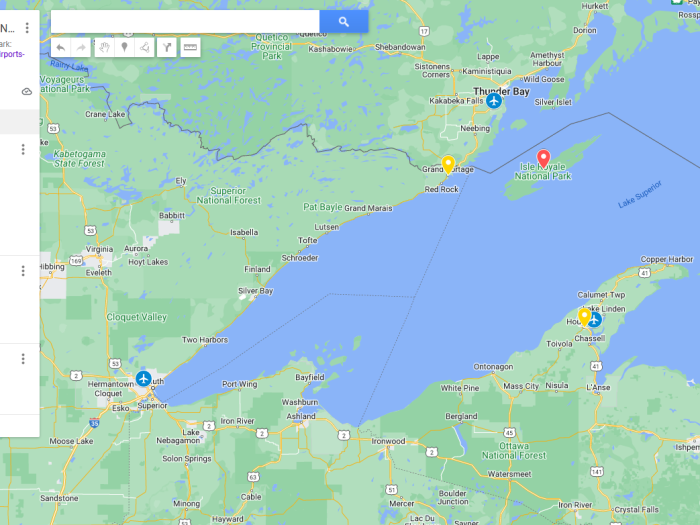The height and width of the screenshot is (525, 700).
Task: Click the 'Lake Superior' water label
Action: 640,195
